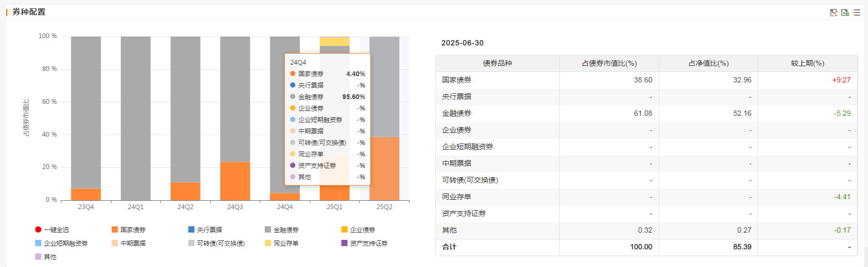This screenshot has height=267, width=868.
Task: Click the 券种配置 section title
Action: point(29,11)
